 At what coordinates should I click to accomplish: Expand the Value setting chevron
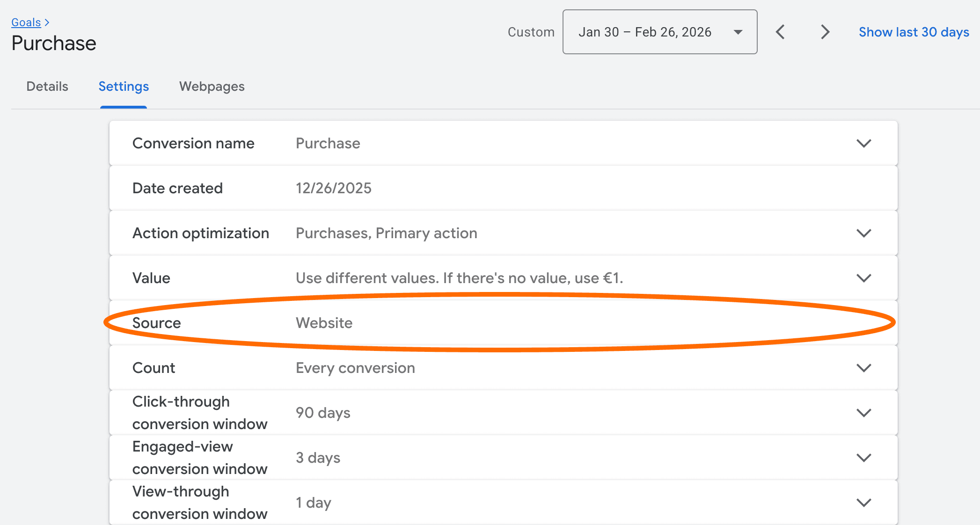tap(863, 278)
